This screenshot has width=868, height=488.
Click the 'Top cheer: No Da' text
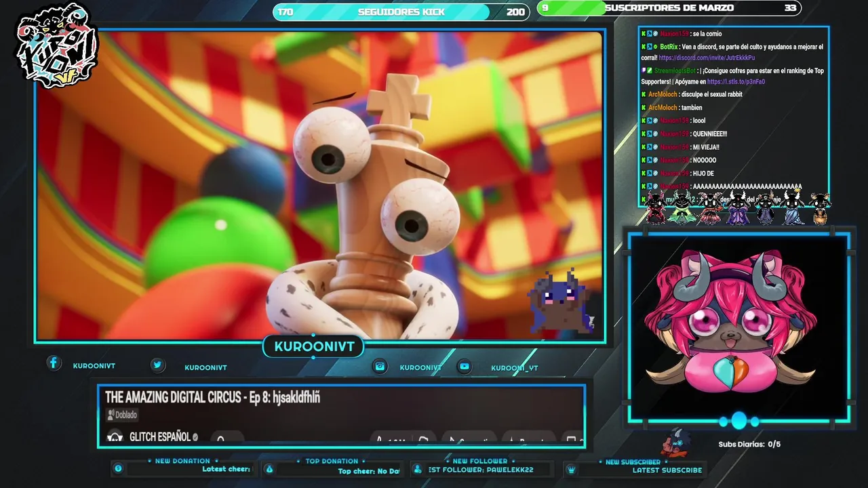point(369,471)
